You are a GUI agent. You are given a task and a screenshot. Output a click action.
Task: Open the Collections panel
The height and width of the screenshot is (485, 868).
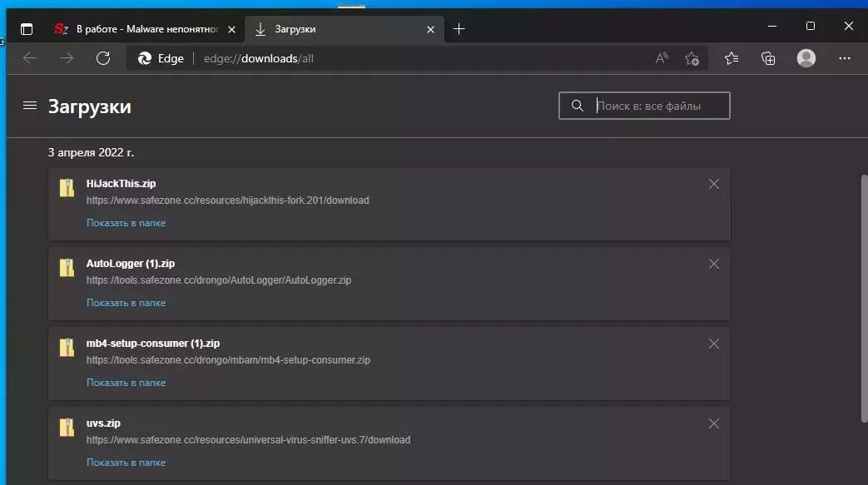(x=768, y=58)
